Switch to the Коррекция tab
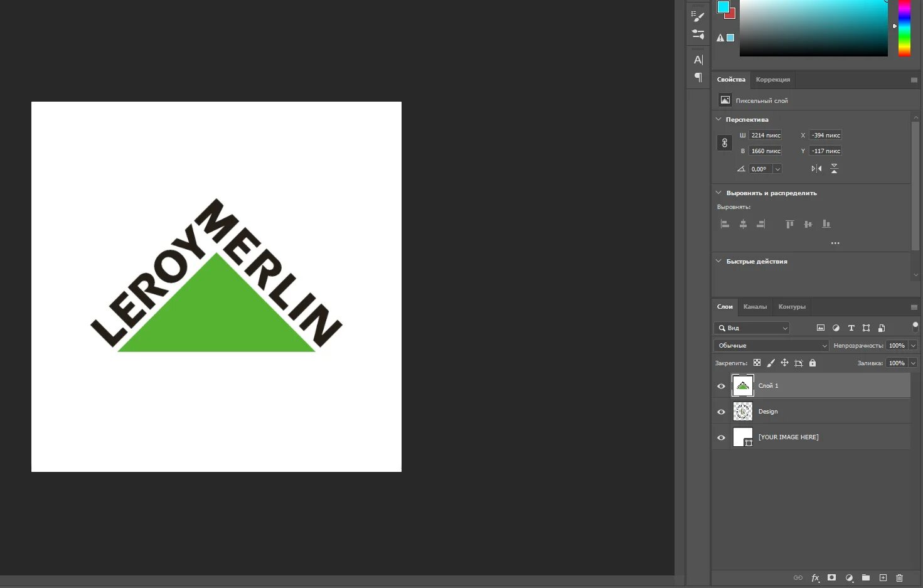This screenshot has width=923, height=588. [773, 80]
